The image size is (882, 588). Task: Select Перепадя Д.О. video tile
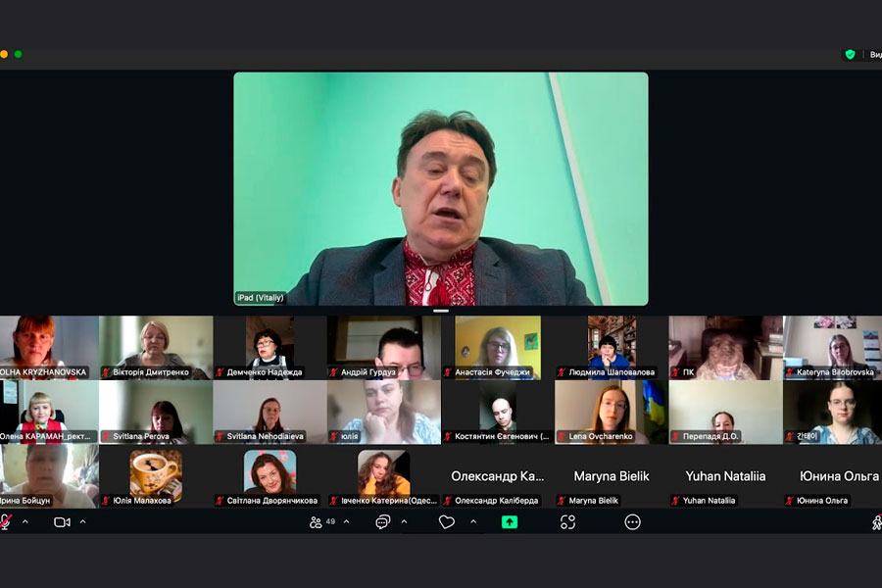tap(725, 413)
